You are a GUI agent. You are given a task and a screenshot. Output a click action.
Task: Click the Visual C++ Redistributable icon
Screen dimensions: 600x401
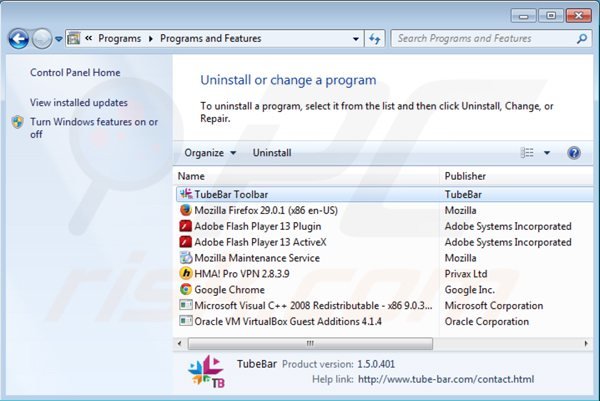[186, 305]
